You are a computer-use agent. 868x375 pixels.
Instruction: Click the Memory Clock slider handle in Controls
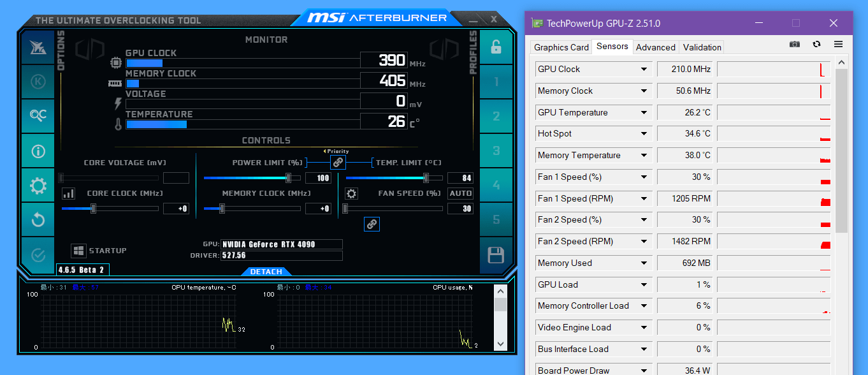pyautogui.click(x=222, y=209)
